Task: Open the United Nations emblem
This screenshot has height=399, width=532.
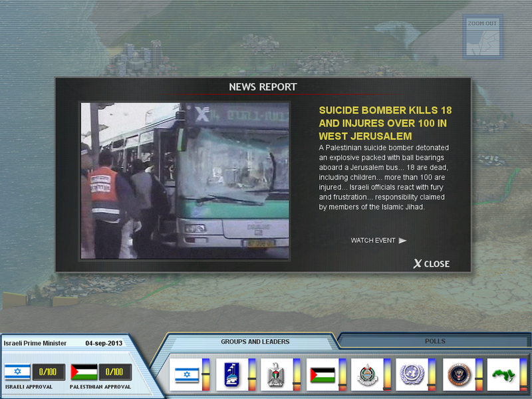Action: pos(412,374)
